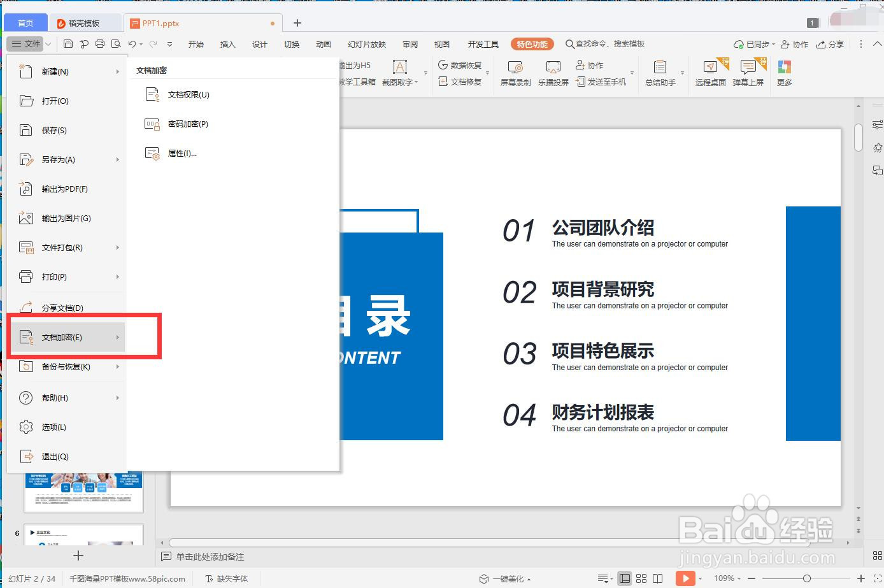Expand the 打印(P) submenu
Image resolution: width=884 pixels, height=588 pixels.
point(118,276)
